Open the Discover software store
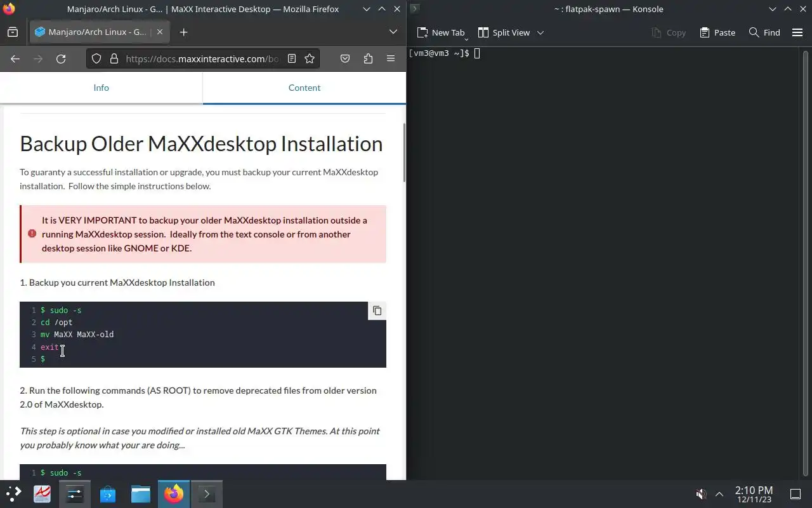Image resolution: width=812 pixels, height=508 pixels. click(x=108, y=494)
